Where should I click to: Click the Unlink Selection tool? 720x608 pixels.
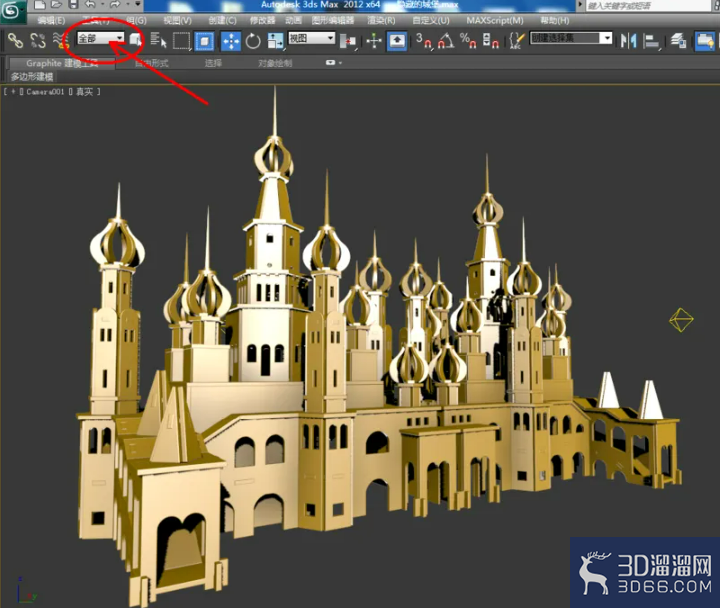pos(38,40)
